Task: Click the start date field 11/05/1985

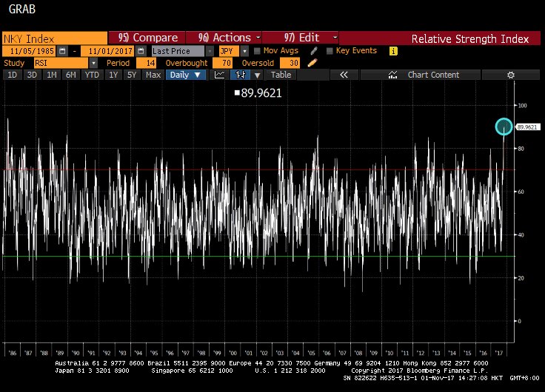Action: (29, 51)
